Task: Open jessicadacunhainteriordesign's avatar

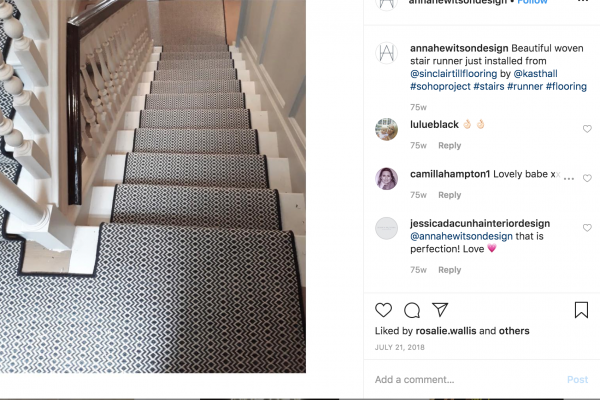Action: (x=386, y=228)
